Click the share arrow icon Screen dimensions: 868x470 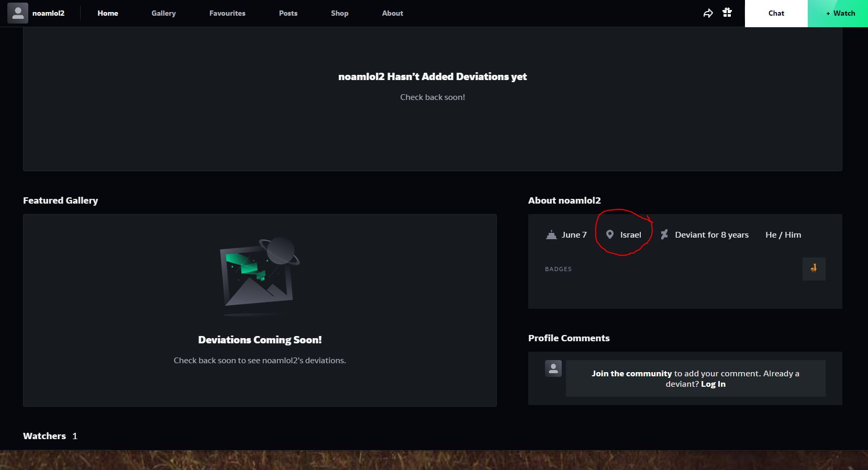[708, 13]
